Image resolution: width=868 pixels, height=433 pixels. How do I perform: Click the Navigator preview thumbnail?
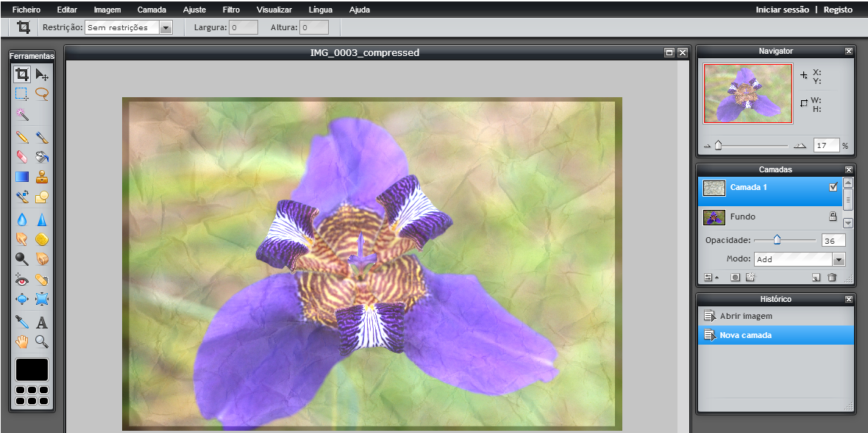748,93
